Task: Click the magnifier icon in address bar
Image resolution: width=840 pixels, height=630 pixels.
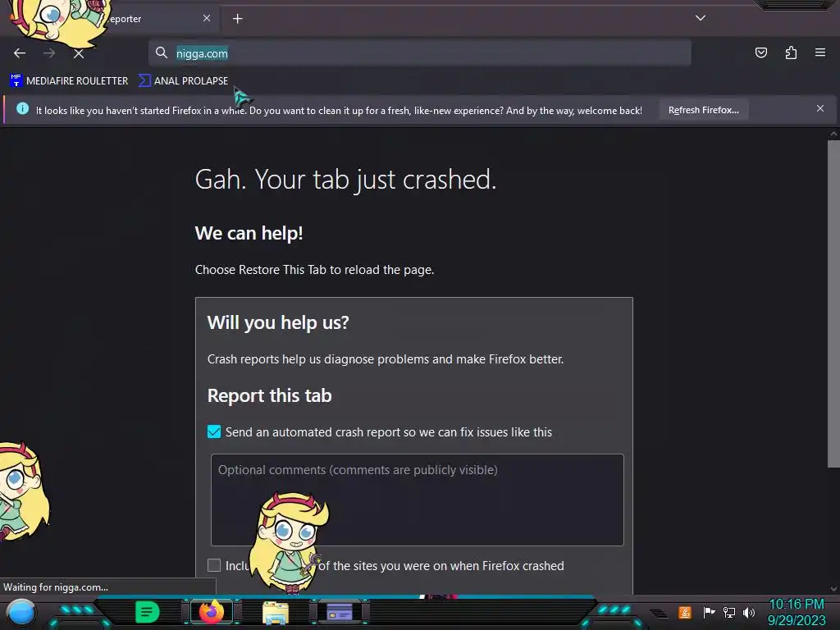Action: coord(162,52)
